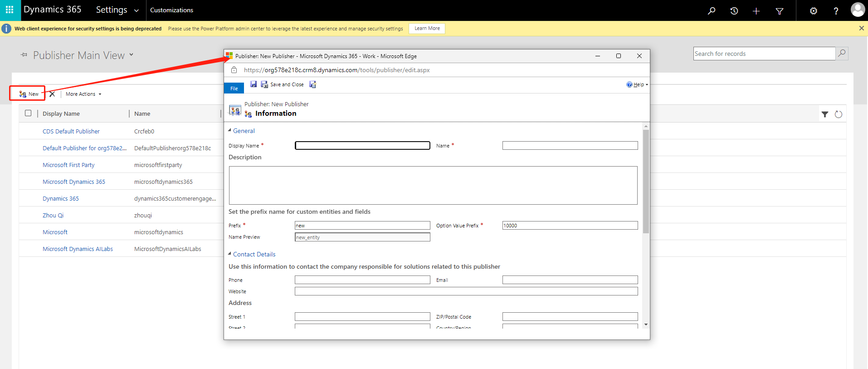Screen dimensions: 868x369
Task: Open the More Actions dropdown
Action: point(83,94)
